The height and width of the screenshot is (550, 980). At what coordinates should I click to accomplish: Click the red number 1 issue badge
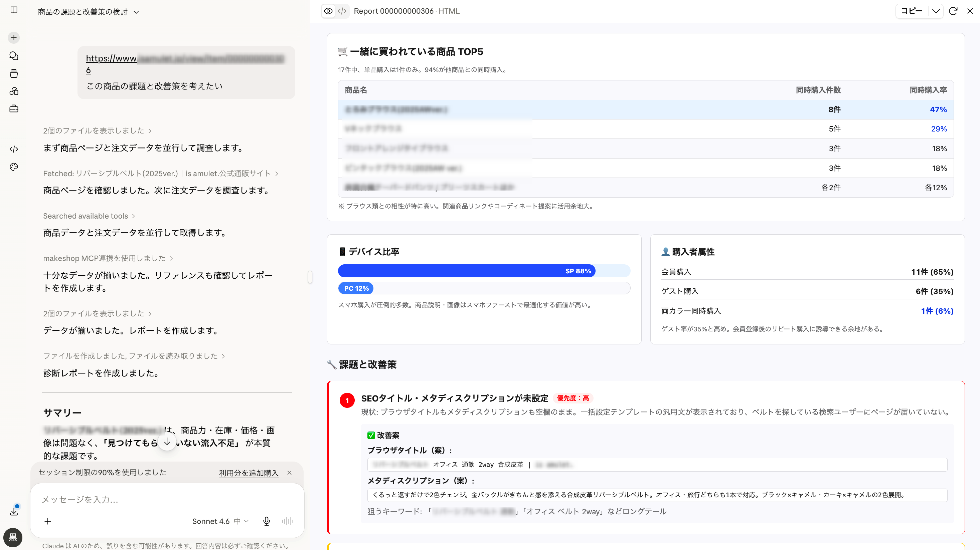[347, 400]
